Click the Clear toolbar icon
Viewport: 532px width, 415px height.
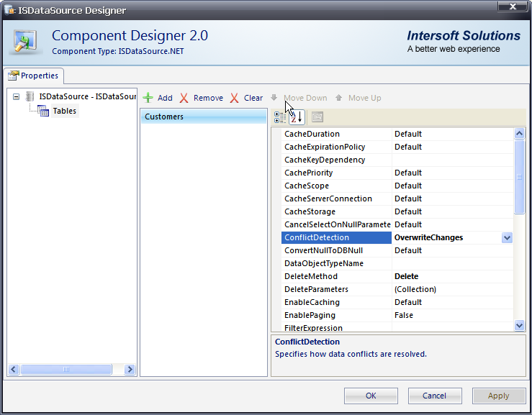pyautogui.click(x=235, y=98)
